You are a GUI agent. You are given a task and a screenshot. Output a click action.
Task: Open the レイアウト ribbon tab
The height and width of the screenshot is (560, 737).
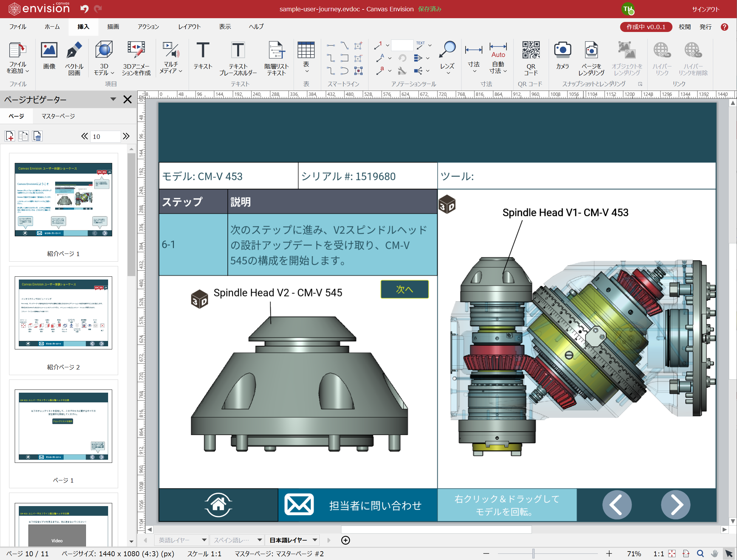[189, 27]
